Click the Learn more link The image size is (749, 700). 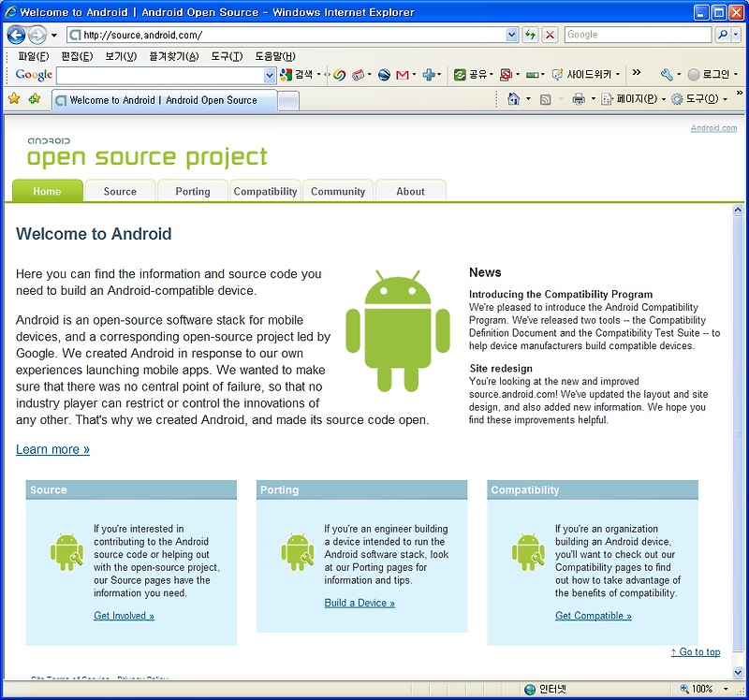coord(51,450)
